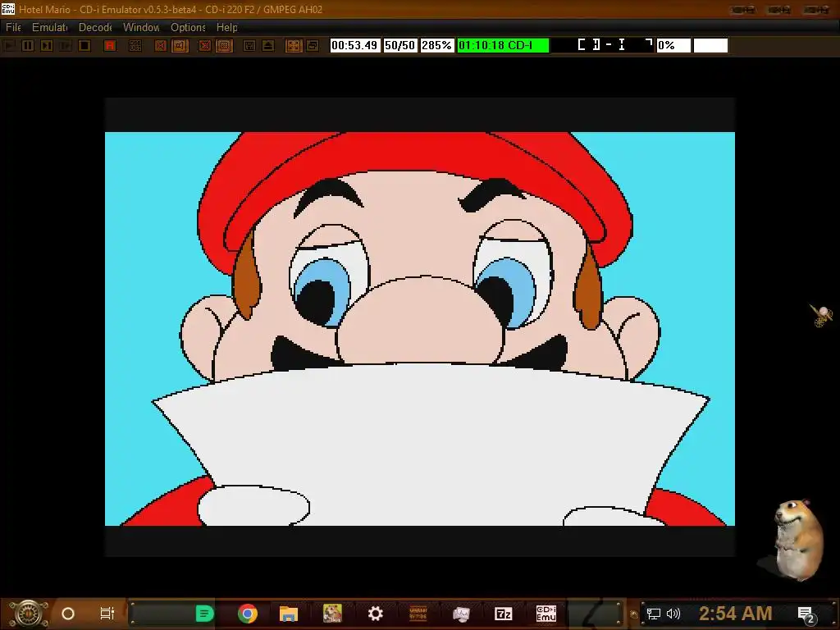Open the steampunk Start button
The width and height of the screenshot is (840, 630).
28,614
